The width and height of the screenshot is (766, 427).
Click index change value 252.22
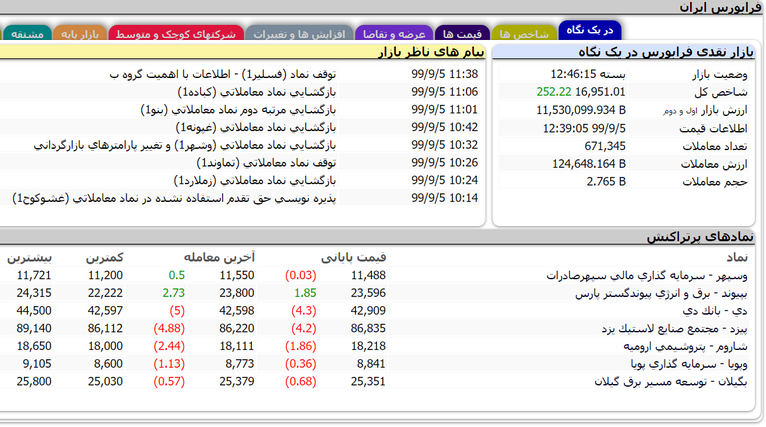pos(553,92)
